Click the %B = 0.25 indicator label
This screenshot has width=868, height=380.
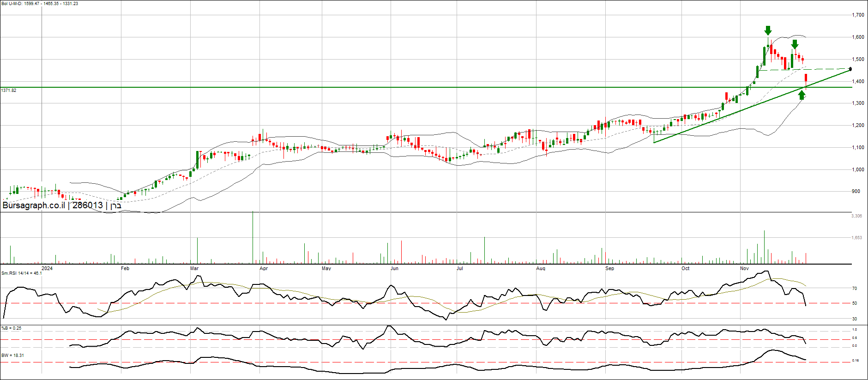(x=12, y=328)
